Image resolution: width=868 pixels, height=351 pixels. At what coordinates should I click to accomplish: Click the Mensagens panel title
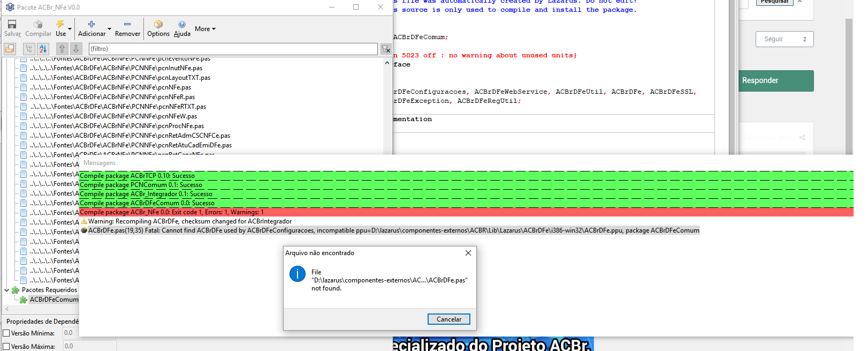(100, 163)
